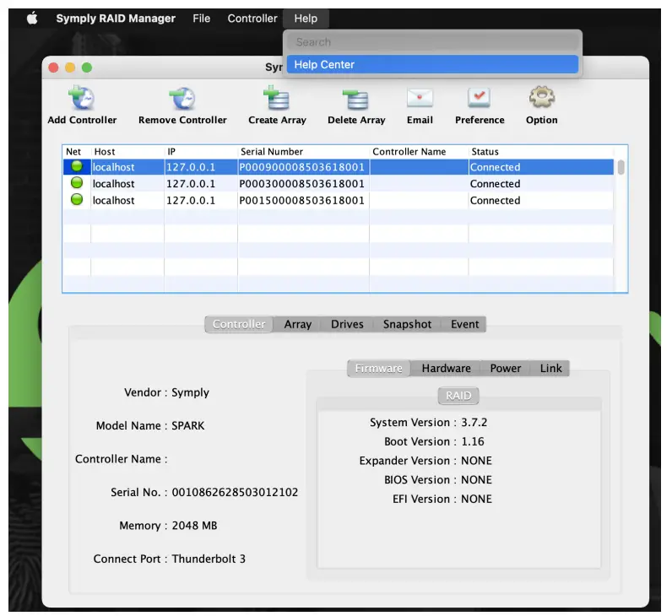The image size is (672, 616).
Task: Click the controller list scrollbar thumb
Action: click(621, 167)
